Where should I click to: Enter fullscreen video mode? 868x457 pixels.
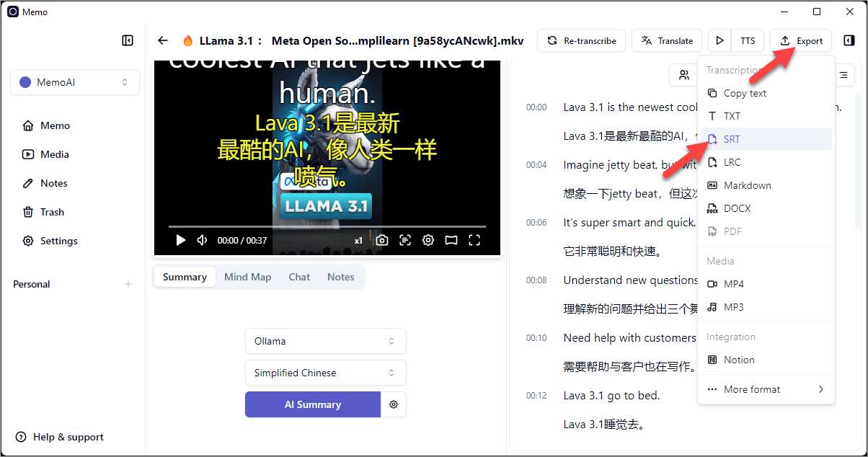tap(474, 240)
